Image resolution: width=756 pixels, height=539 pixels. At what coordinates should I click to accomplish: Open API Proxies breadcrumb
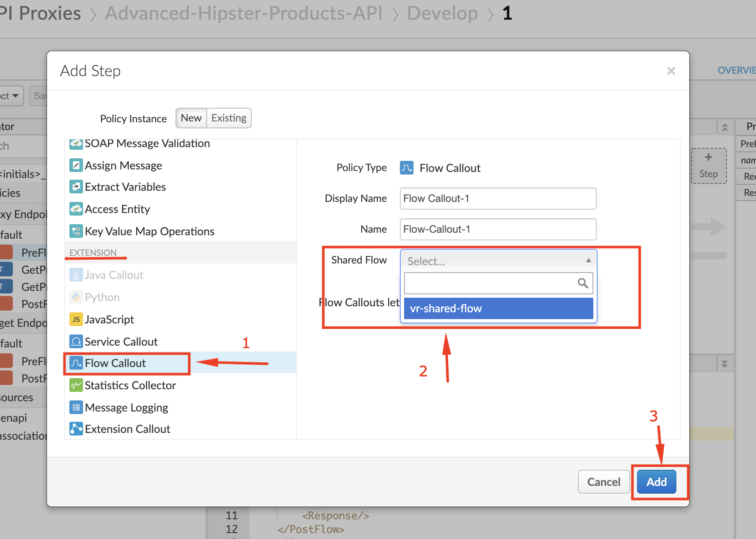pyautogui.click(x=40, y=13)
